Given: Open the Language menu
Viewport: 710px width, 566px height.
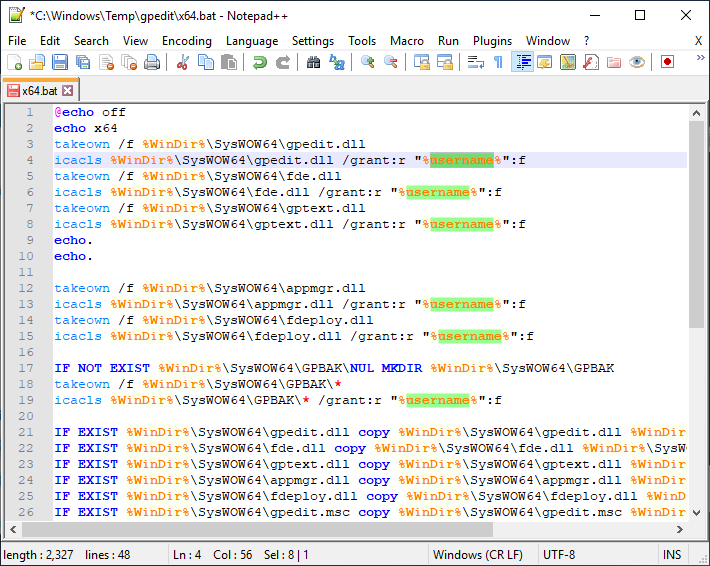Looking at the screenshot, I should [252, 41].
